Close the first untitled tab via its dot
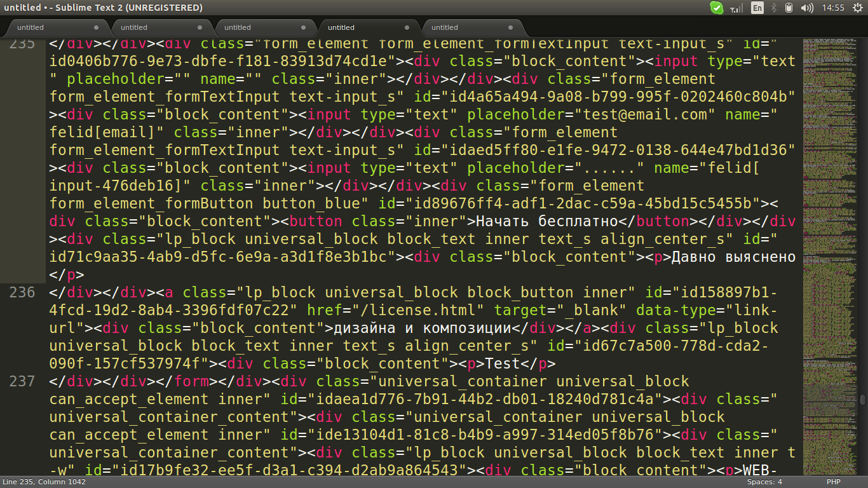The height and width of the screenshot is (488, 868). 97,27
